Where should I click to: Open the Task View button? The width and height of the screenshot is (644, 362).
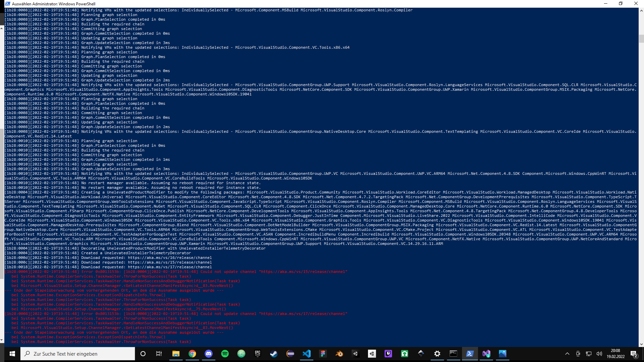pyautogui.click(x=159, y=354)
